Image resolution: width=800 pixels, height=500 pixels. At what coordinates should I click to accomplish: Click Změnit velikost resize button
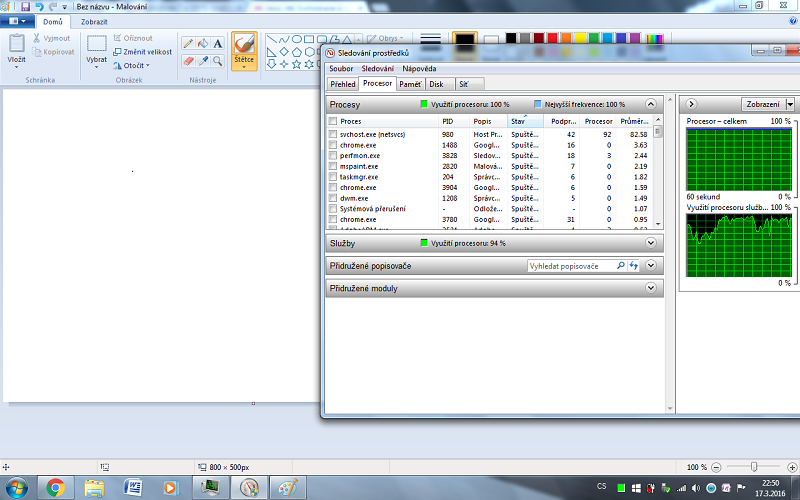tap(142, 52)
